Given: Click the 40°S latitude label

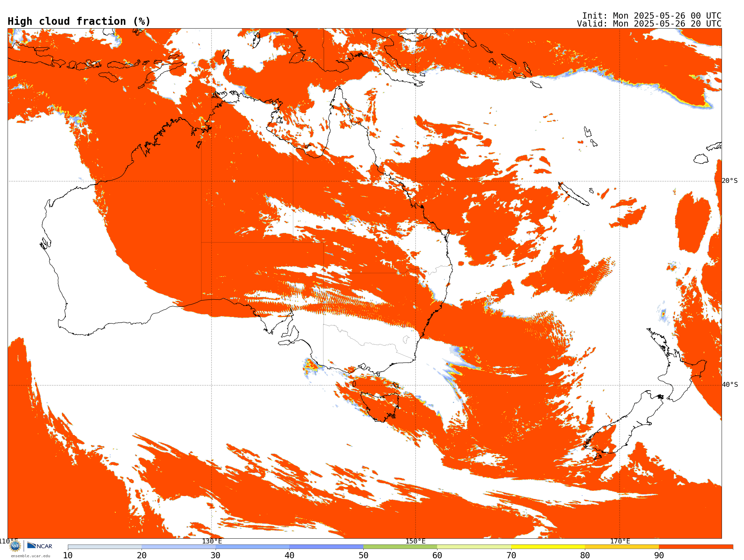Looking at the screenshot, I should (730, 385).
